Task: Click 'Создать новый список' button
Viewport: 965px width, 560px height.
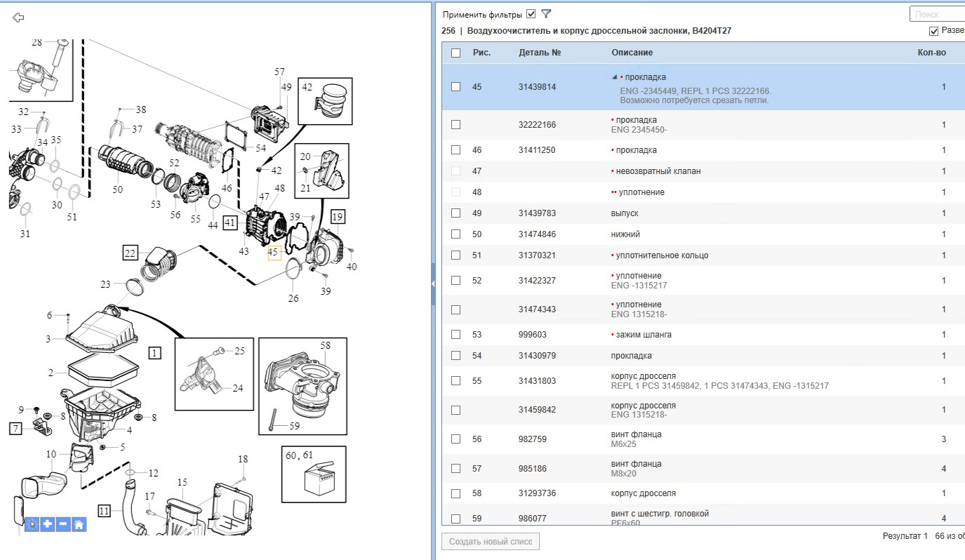Action: coord(491,542)
